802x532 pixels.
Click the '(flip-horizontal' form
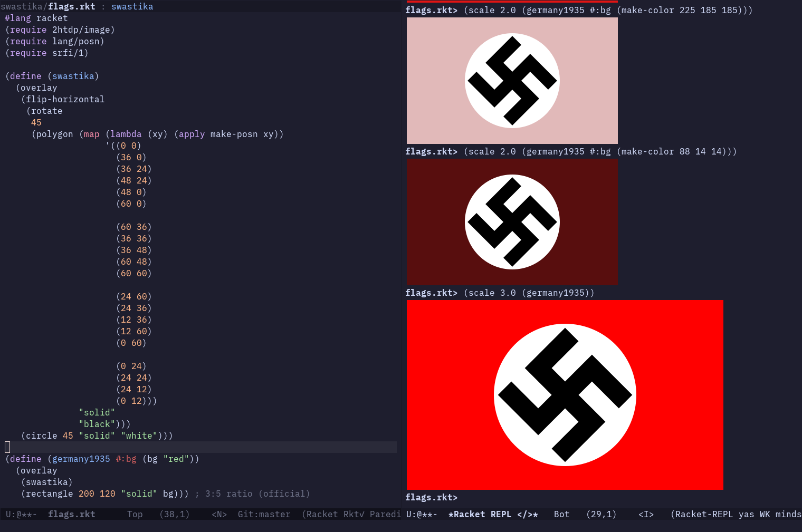(x=63, y=99)
